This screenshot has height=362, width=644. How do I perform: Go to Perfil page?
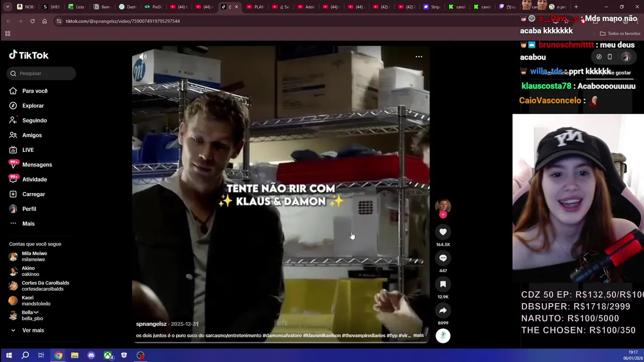23,209
